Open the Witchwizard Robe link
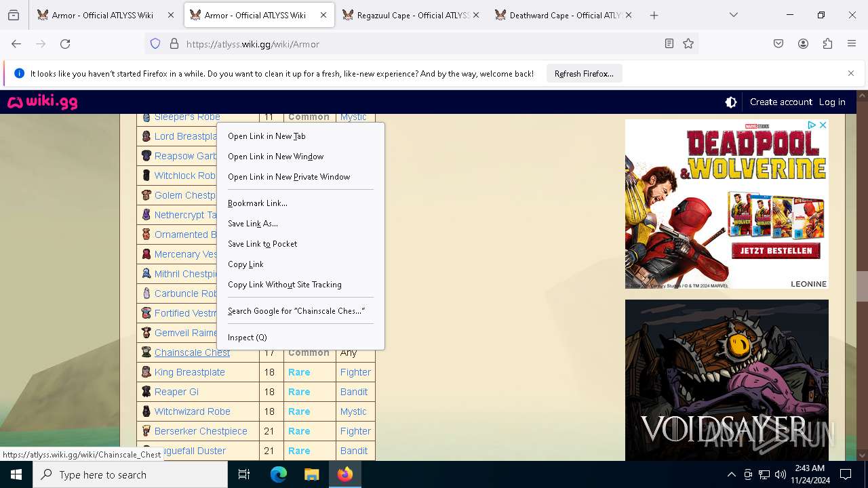Image resolution: width=868 pixels, height=488 pixels. pyautogui.click(x=192, y=411)
